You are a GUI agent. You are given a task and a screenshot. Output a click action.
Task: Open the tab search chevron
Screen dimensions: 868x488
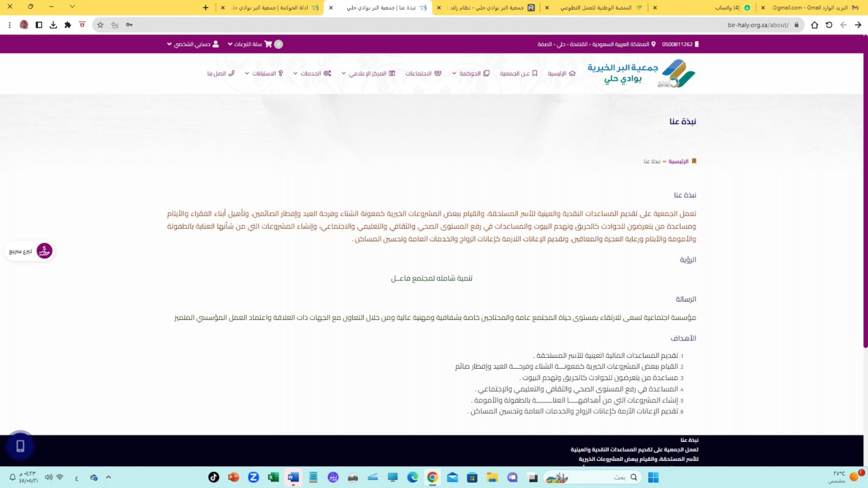72,7
